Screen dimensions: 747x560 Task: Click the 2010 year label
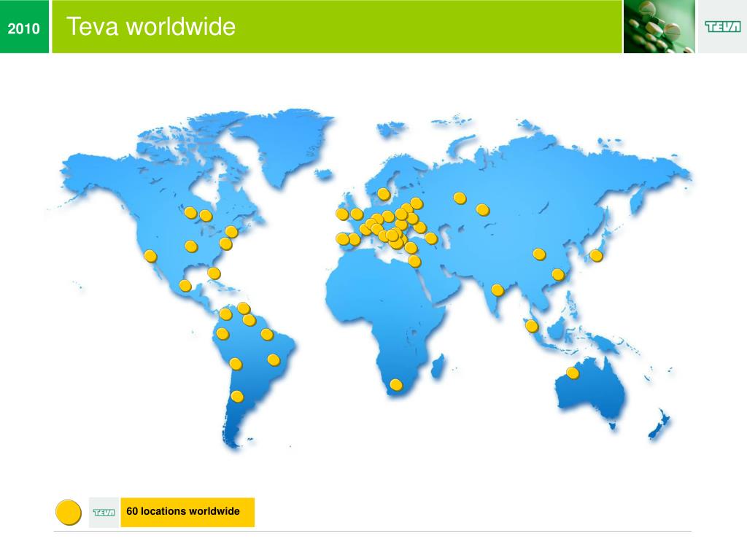pyautogui.click(x=24, y=28)
